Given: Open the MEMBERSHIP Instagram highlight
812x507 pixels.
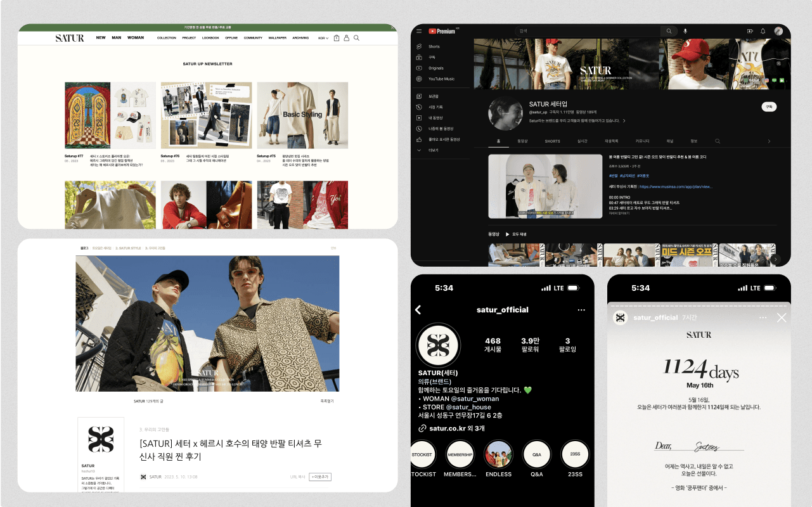Looking at the screenshot, I should point(460,454).
